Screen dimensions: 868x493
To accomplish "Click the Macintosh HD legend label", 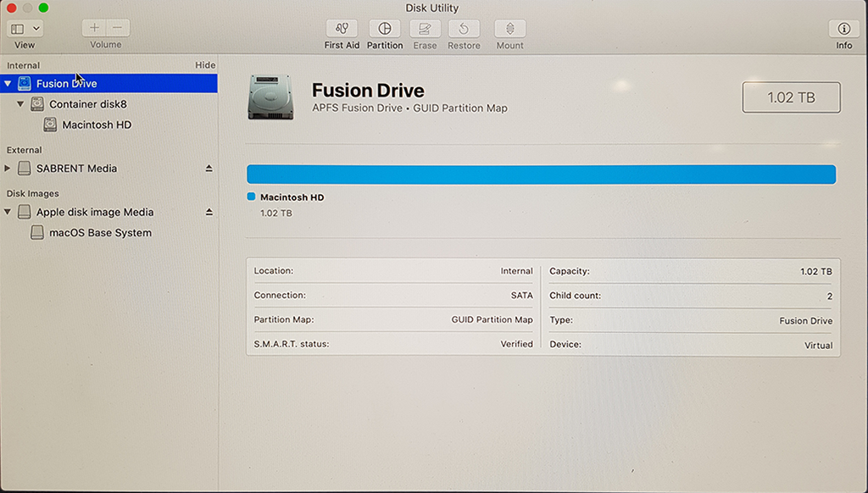I will 292,197.
